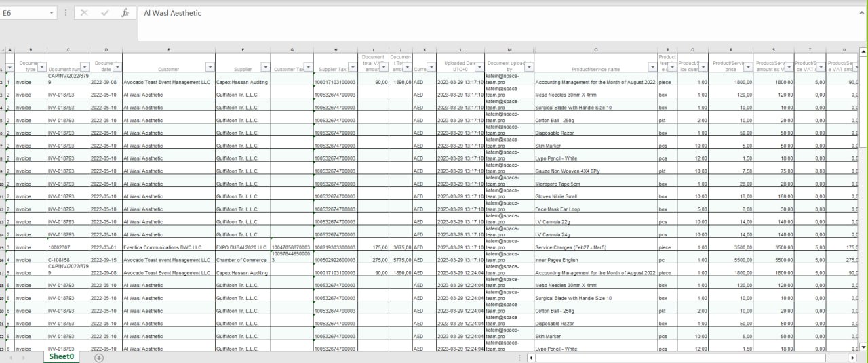Select date cell 2022-03-01
Screen dimensions: 868x363
[x=106, y=244]
